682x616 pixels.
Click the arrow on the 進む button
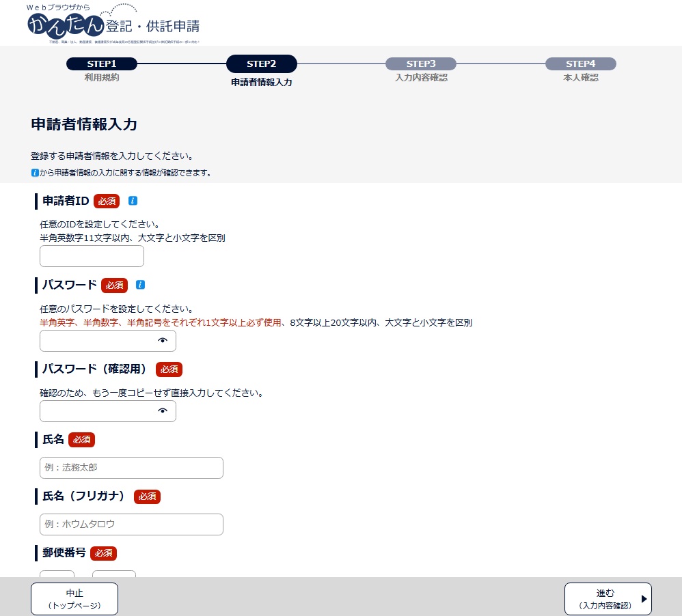(x=644, y=599)
